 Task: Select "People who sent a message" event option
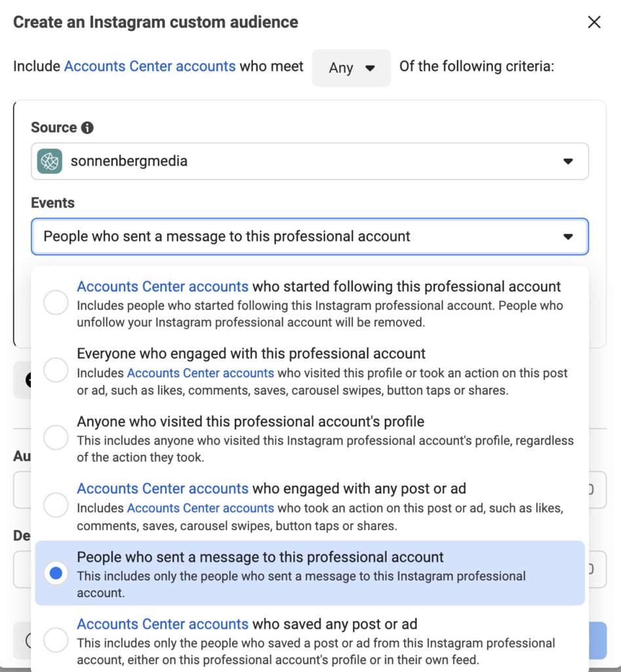56,572
